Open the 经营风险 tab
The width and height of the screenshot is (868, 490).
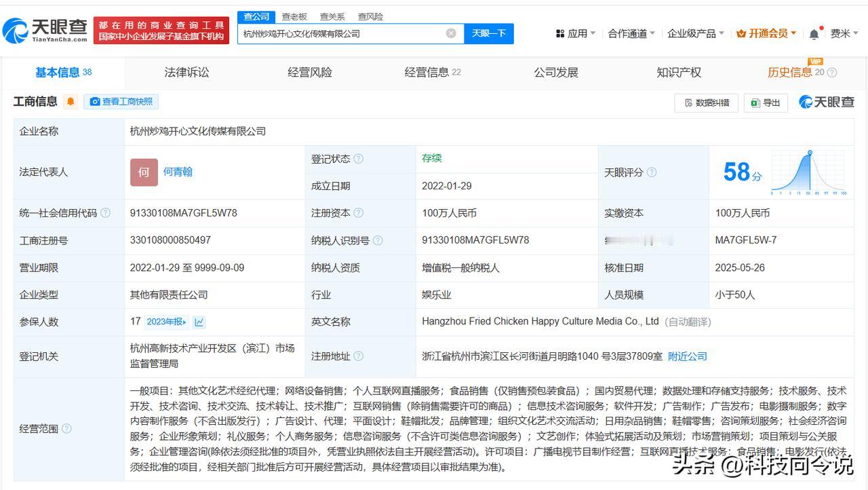pos(310,73)
